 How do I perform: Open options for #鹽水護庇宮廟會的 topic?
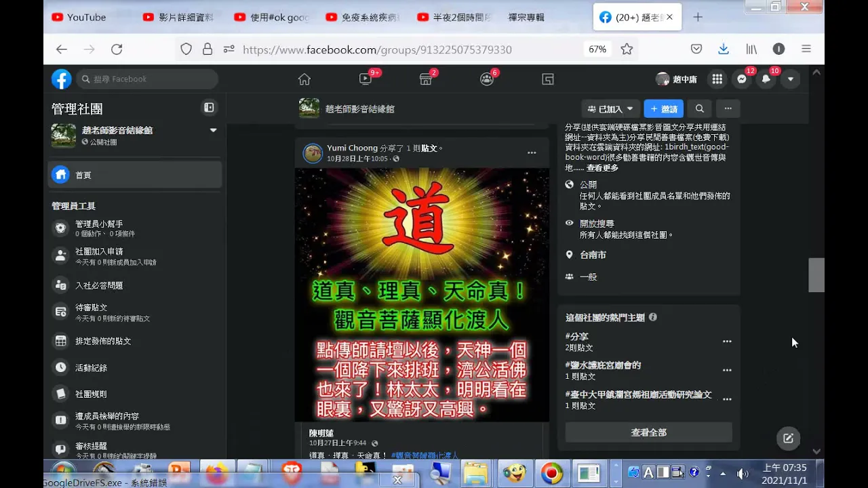(727, 370)
